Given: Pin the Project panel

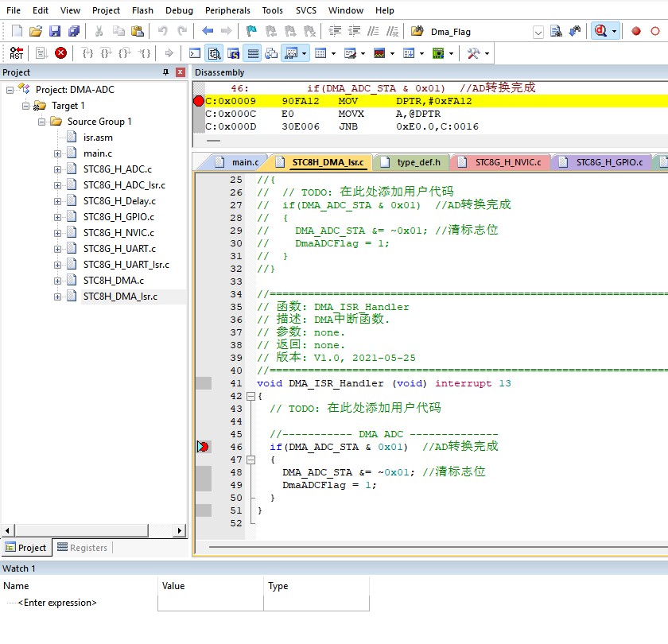Looking at the screenshot, I should pos(165,72).
